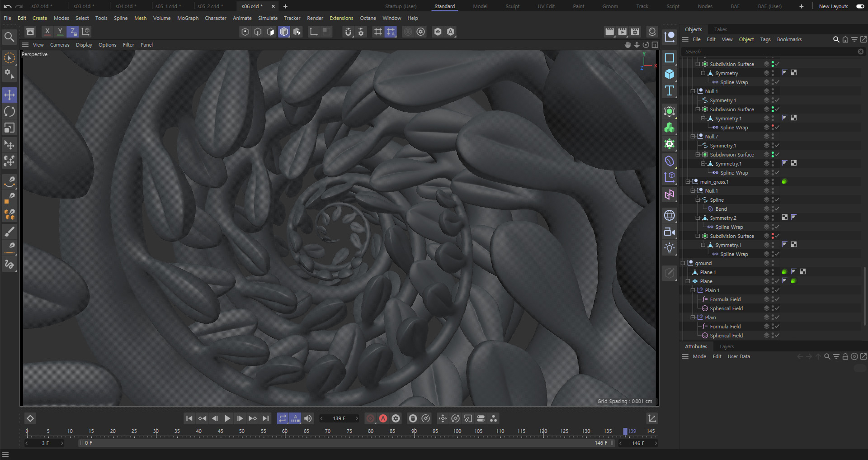This screenshot has height=460, width=868.
Task: Collapse the Plain effector node
Action: (693, 318)
